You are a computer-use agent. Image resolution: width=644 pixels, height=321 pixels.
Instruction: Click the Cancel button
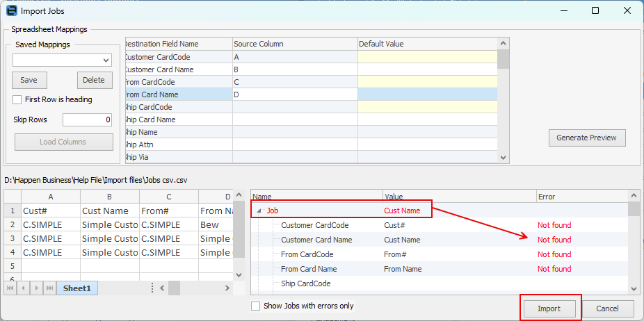tap(607, 308)
